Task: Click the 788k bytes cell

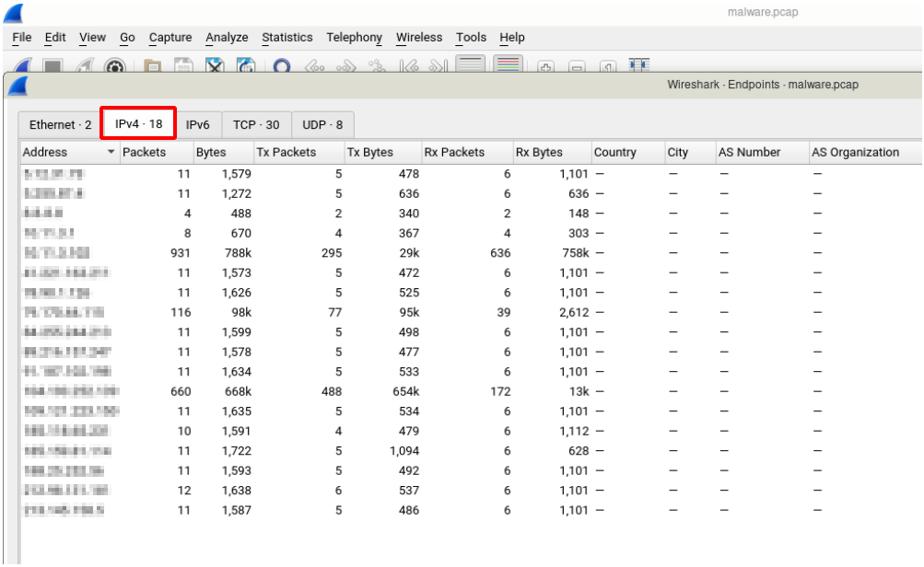Action: click(238, 252)
